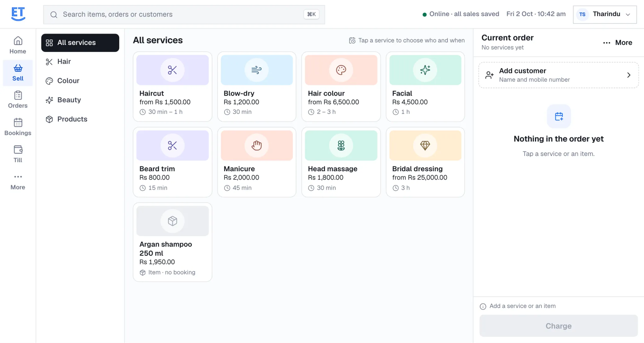
Task: Click the Charge button
Action: tap(559, 326)
